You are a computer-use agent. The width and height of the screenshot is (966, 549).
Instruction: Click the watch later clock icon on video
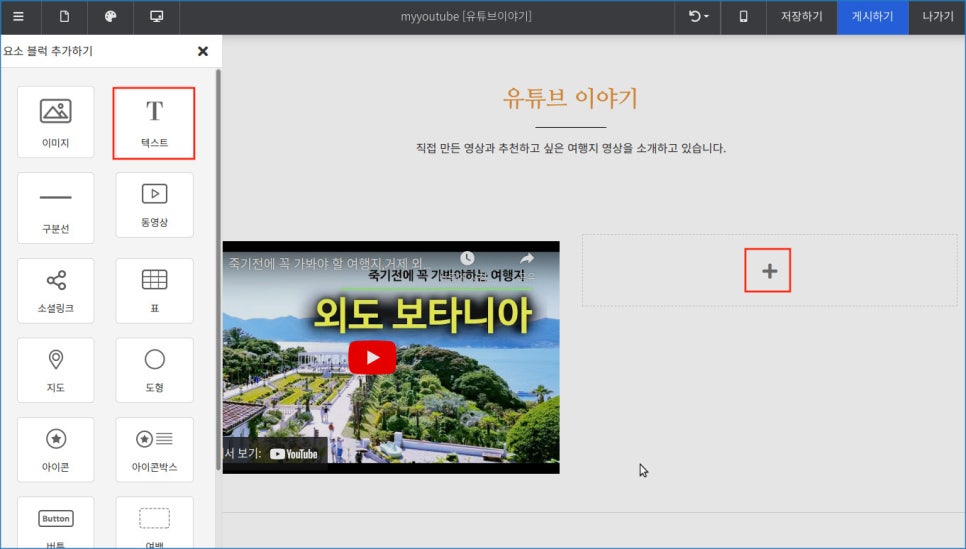[x=468, y=258]
